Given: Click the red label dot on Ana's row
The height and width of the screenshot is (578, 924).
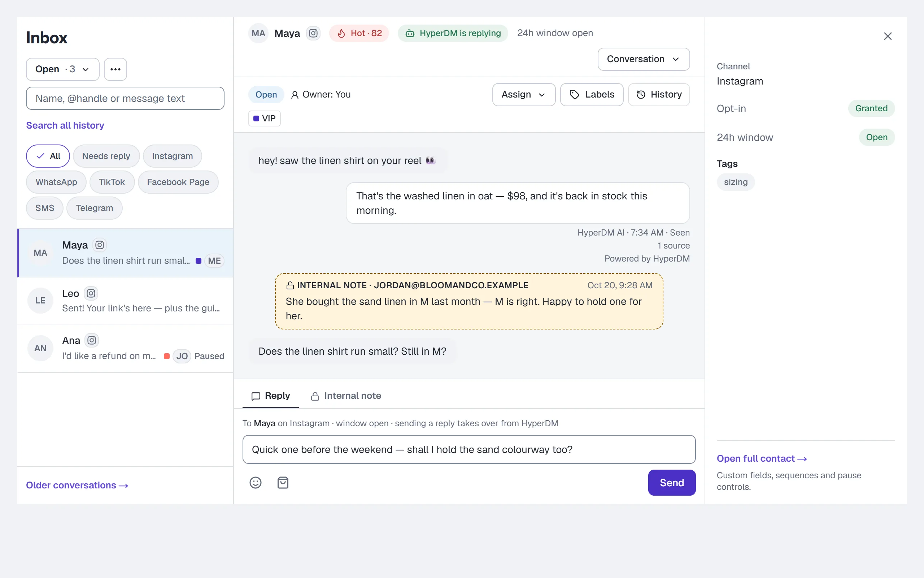Looking at the screenshot, I should [x=166, y=356].
